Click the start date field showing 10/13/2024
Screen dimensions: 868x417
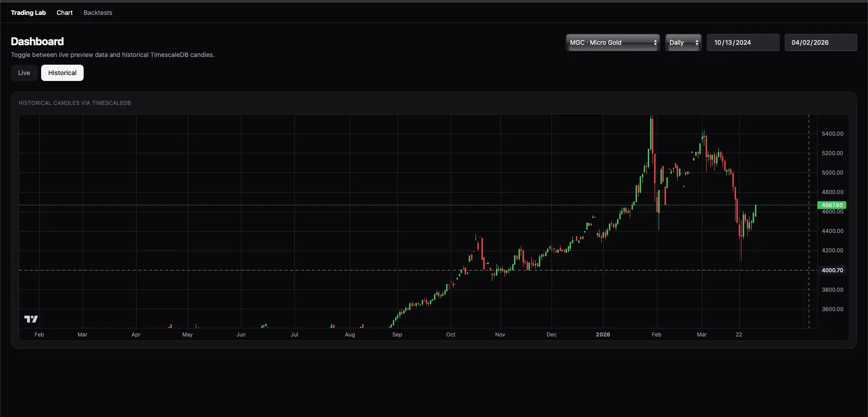[743, 43]
